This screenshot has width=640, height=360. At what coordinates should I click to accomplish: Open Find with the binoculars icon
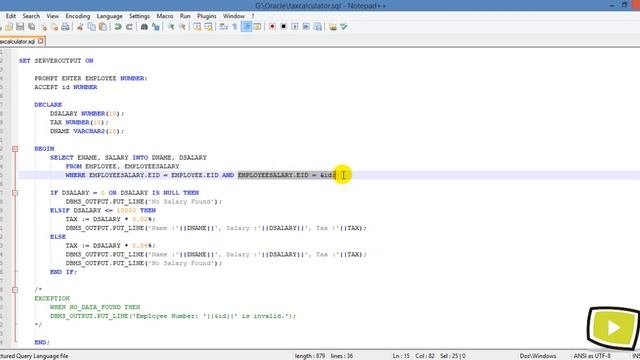(144, 27)
